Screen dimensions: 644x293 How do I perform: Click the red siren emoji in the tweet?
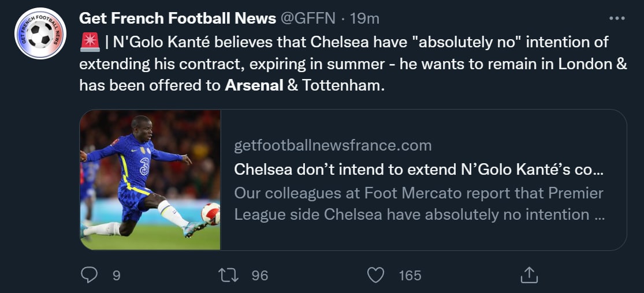[x=89, y=42]
